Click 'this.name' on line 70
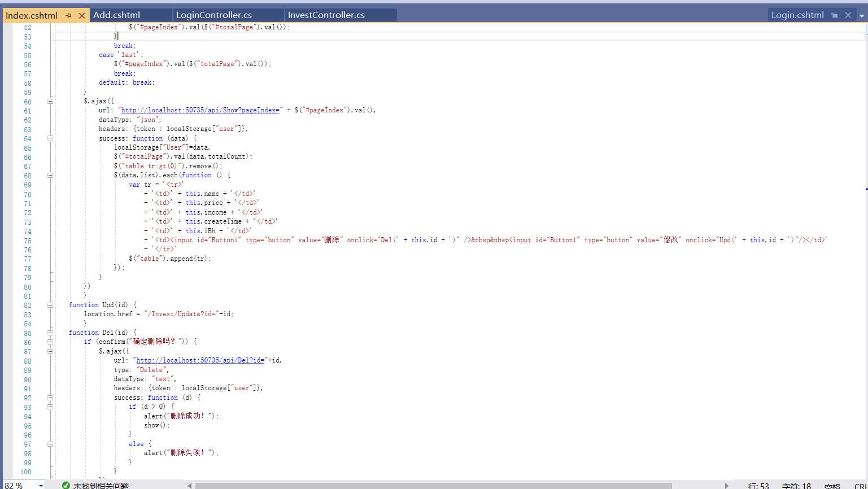The width and height of the screenshot is (868, 489). coord(202,194)
